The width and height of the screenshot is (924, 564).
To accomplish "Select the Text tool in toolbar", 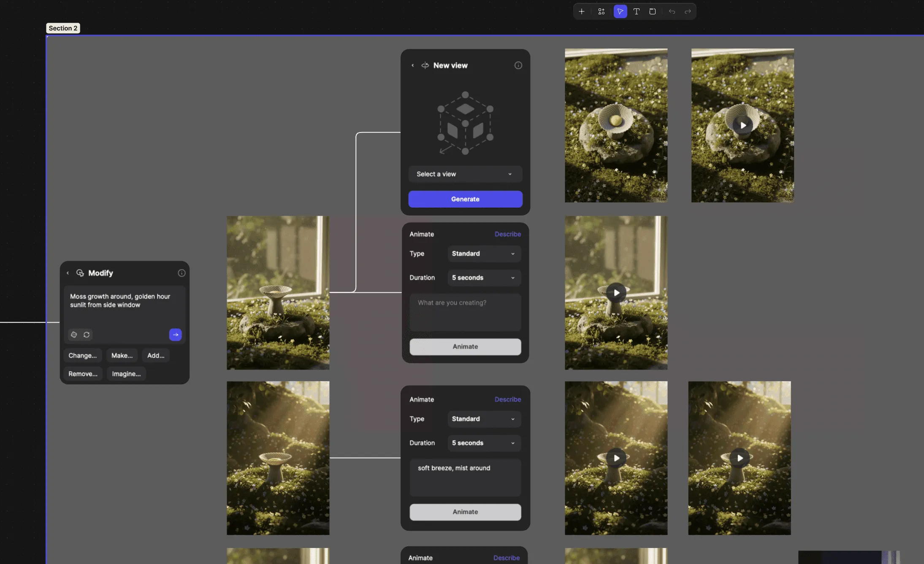I will click(636, 11).
